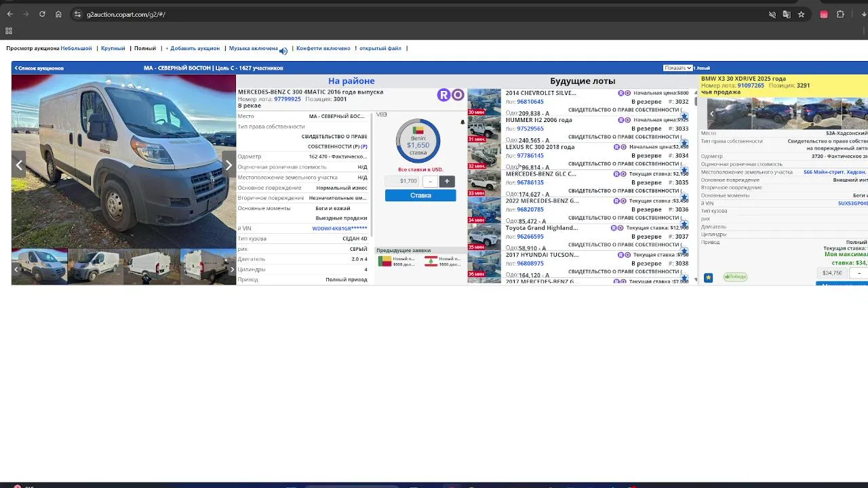Switch auction view to 'Небольшой'
Screen dimensions: 868x488
(x=76, y=48)
